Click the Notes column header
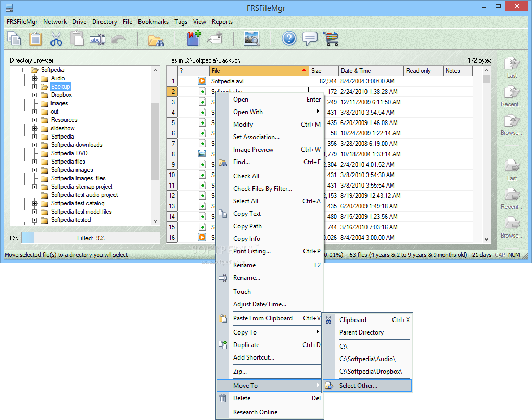 click(458, 71)
